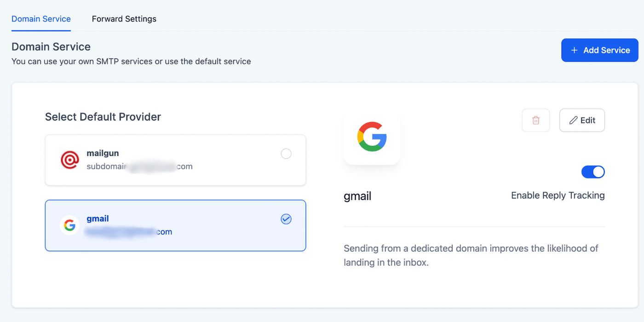This screenshot has height=322, width=644.
Task: Click the small Google logo beside gmail
Action: coord(70,225)
